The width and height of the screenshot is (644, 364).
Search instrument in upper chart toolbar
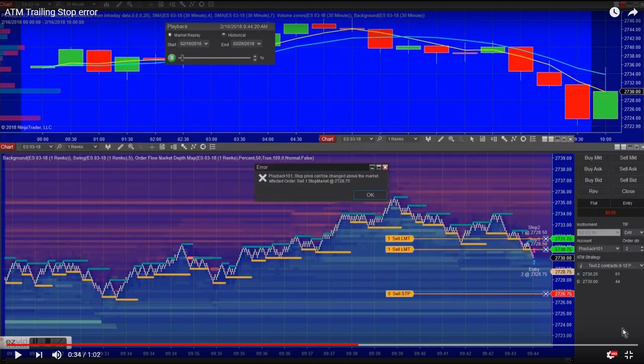[379, 139]
